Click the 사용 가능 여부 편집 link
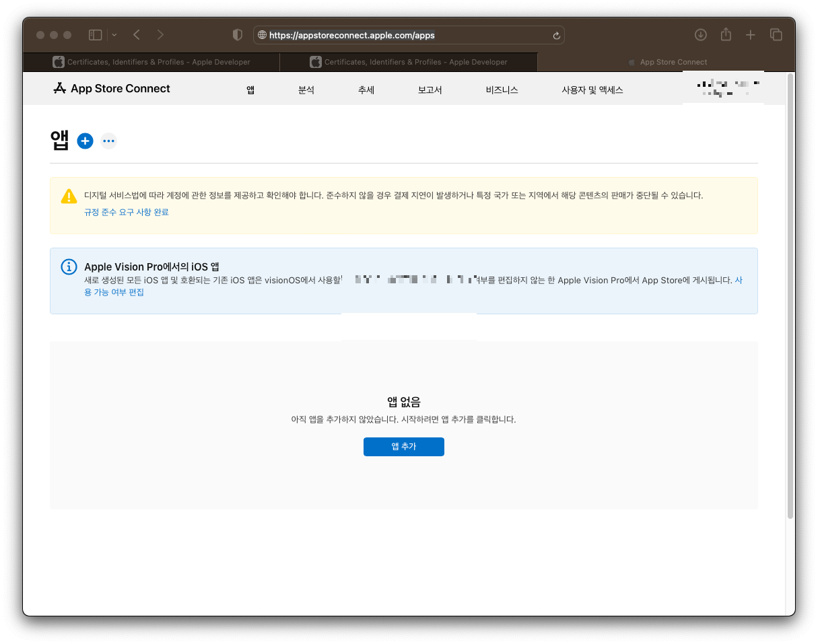Screen dimensions: 818x644 114,292
